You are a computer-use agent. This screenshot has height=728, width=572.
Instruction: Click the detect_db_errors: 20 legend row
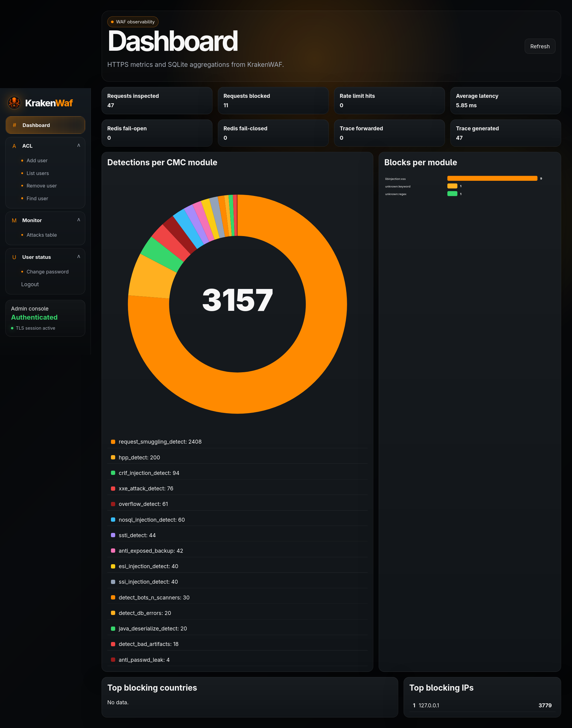[x=237, y=613]
